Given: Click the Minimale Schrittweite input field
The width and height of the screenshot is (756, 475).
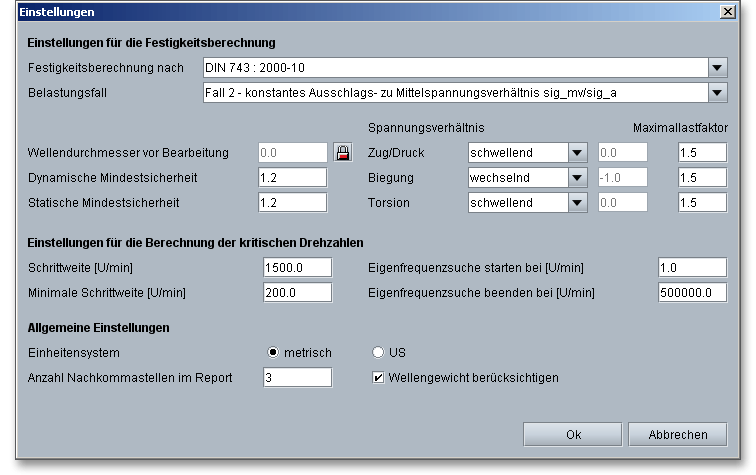Looking at the screenshot, I should 297,293.
